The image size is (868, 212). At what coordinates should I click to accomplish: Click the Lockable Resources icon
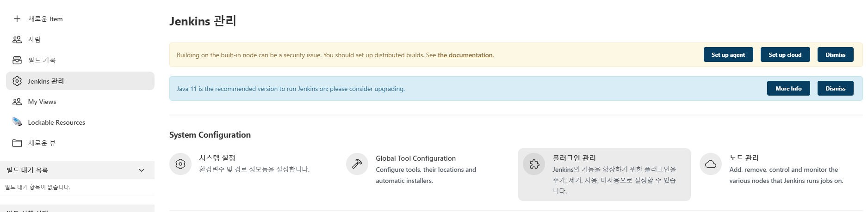click(17, 122)
